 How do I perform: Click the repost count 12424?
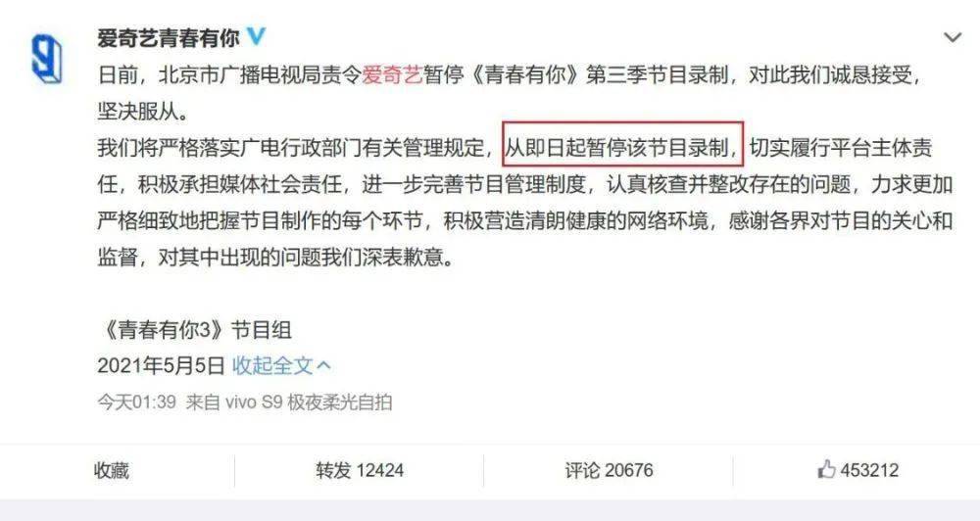click(380, 470)
